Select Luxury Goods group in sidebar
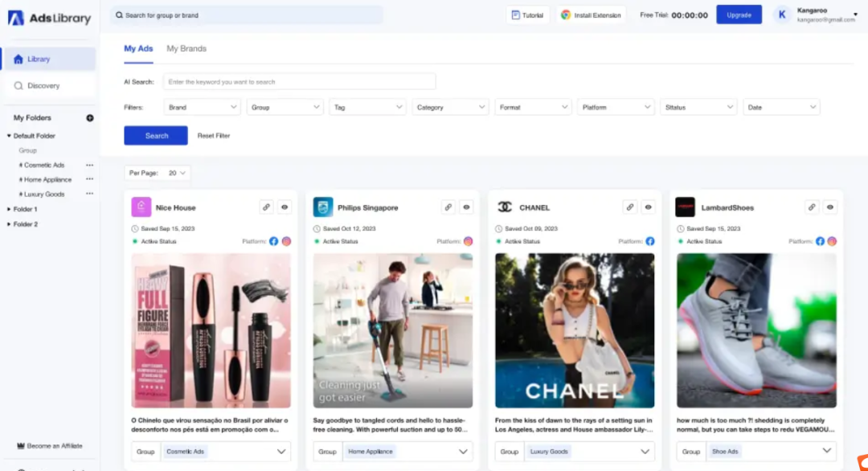The height and width of the screenshot is (471, 868). [x=42, y=194]
